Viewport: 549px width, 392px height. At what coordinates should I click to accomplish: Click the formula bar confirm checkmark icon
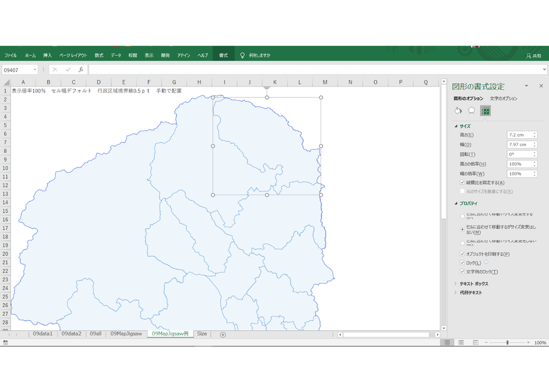pos(68,69)
